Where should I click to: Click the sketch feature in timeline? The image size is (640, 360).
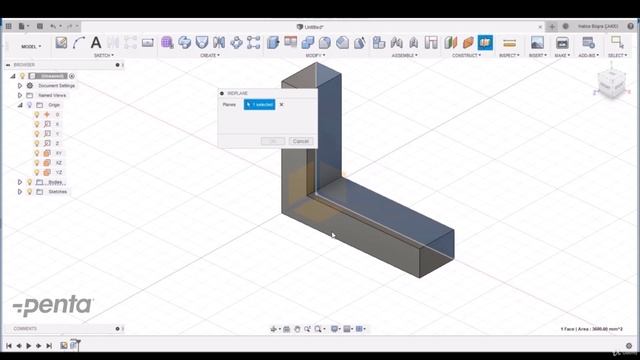click(x=64, y=346)
